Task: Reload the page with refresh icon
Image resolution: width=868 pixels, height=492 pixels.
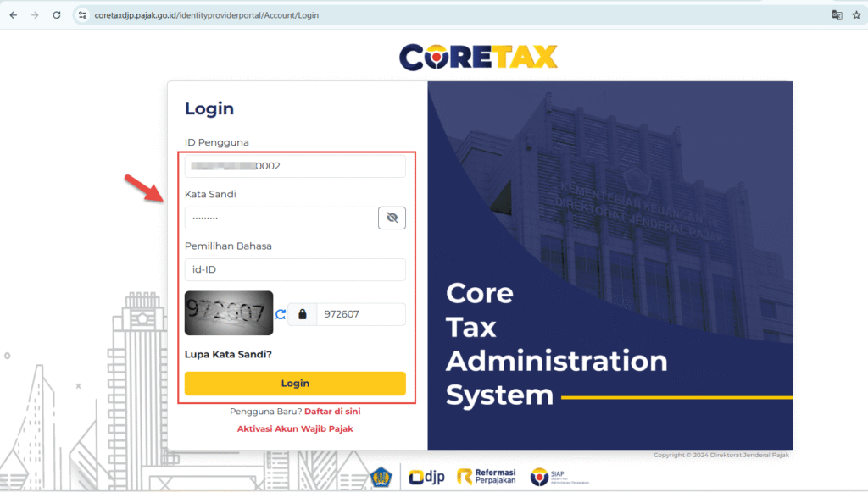Action: click(x=57, y=15)
